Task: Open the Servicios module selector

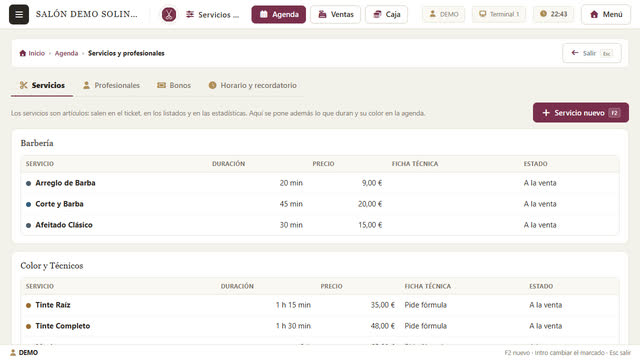Action: [x=212, y=15]
